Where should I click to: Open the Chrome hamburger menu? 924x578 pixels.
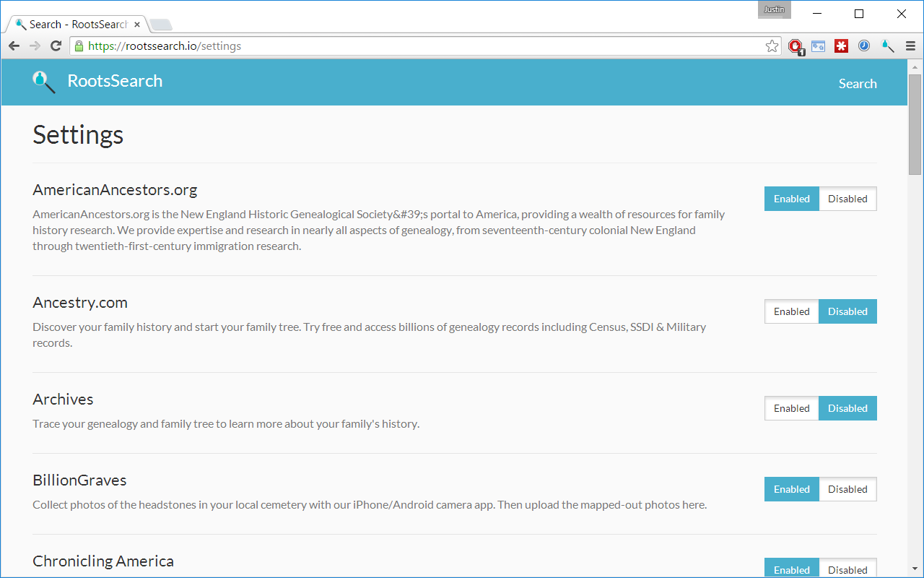[x=910, y=46]
